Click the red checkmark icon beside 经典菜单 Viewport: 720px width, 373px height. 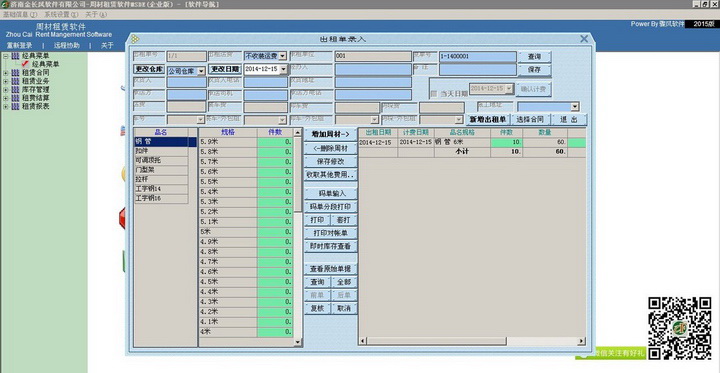click(25, 64)
